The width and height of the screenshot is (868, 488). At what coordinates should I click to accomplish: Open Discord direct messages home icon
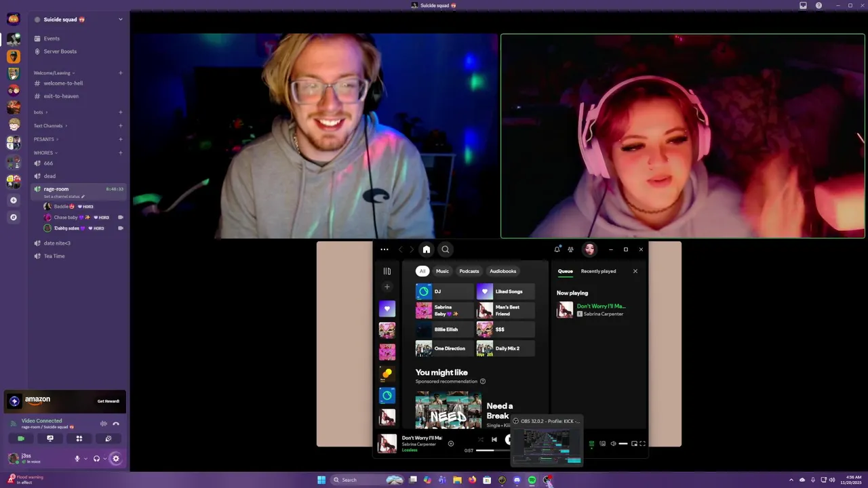click(x=14, y=19)
